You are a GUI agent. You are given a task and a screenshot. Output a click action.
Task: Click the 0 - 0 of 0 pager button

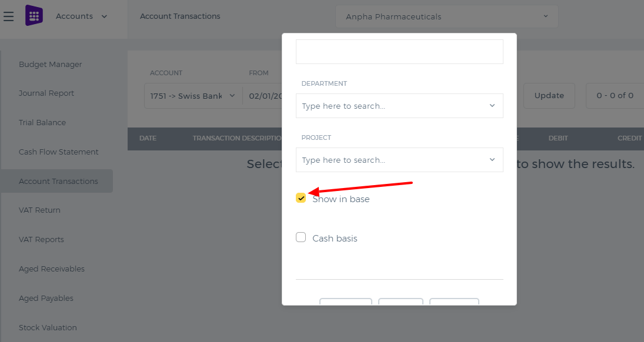tap(615, 96)
